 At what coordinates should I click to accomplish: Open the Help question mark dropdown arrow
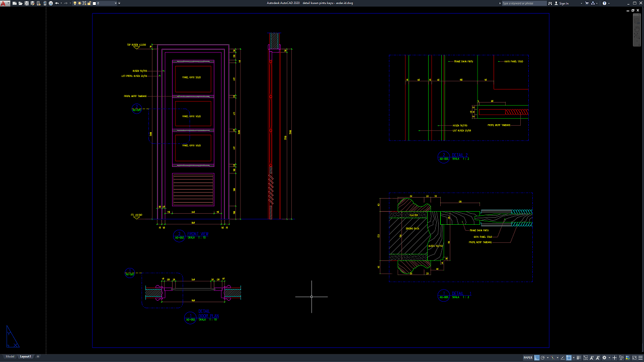click(609, 3)
